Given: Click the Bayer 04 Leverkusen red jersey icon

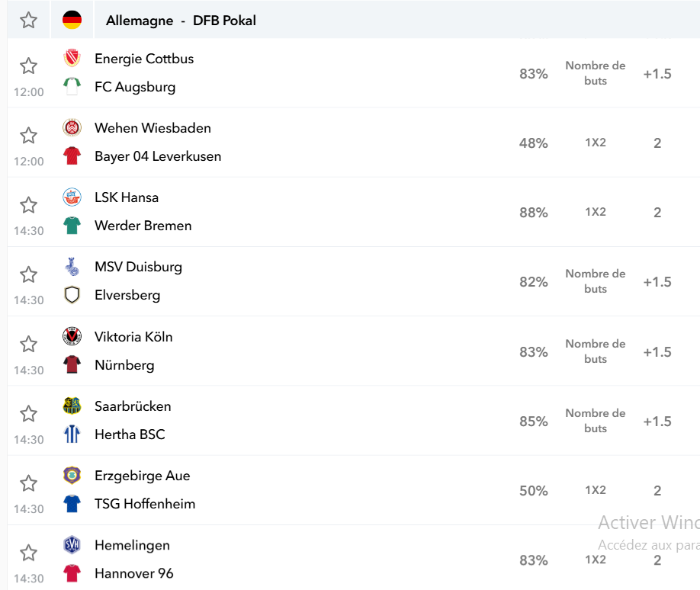Looking at the screenshot, I should click(x=72, y=156).
